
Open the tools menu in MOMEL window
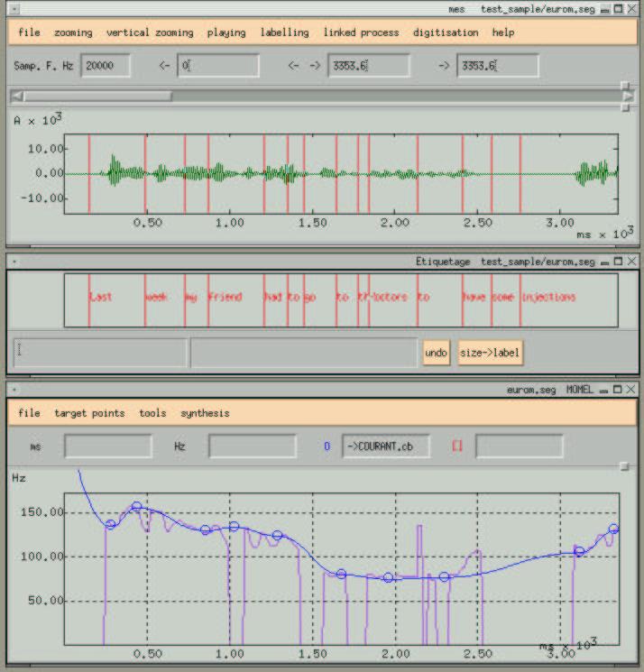coord(152,413)
